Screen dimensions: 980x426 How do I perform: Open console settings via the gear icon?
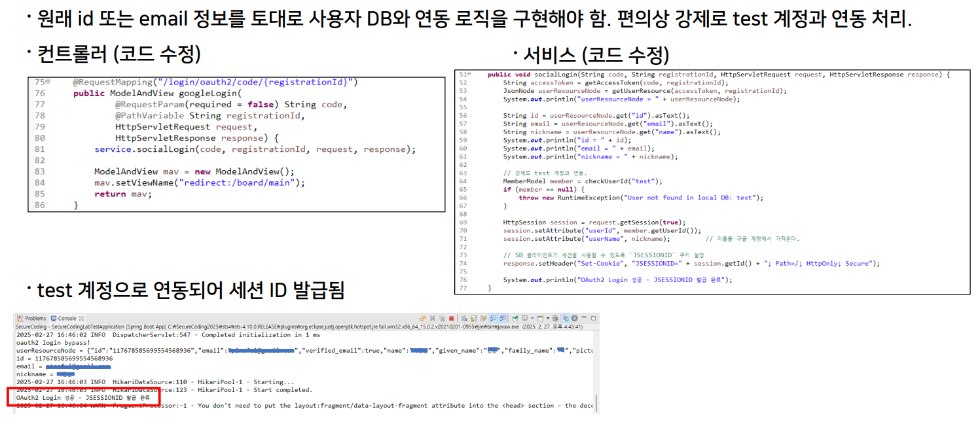point(574,319)
